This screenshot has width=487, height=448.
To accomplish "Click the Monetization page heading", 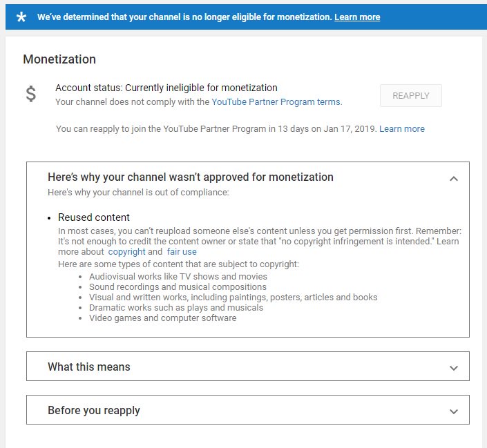I will (x=59, y=59).
